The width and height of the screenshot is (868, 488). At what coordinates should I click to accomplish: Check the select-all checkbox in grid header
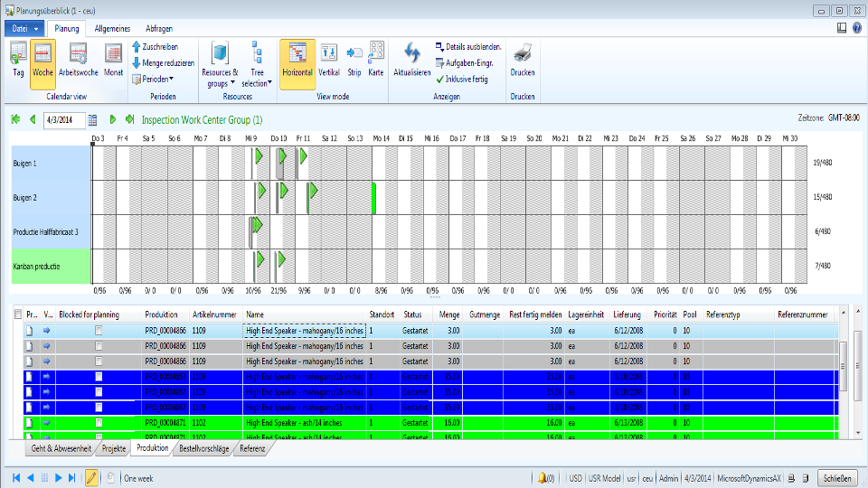[x=17, y=314]
